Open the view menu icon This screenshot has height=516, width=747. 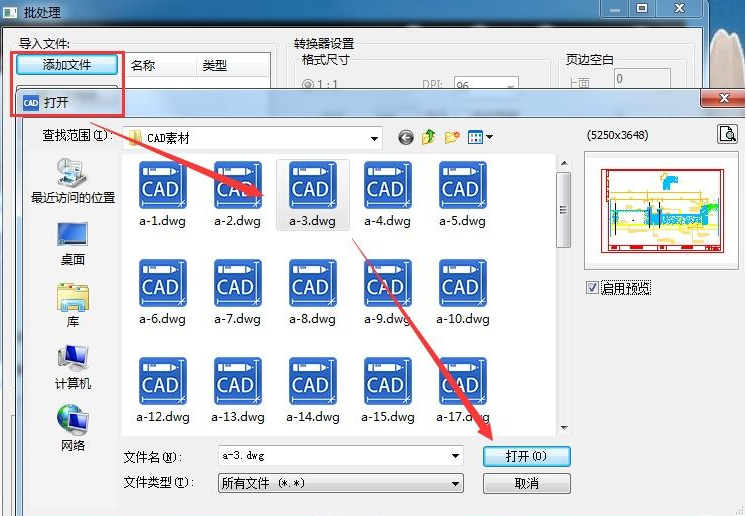point(480,138)
